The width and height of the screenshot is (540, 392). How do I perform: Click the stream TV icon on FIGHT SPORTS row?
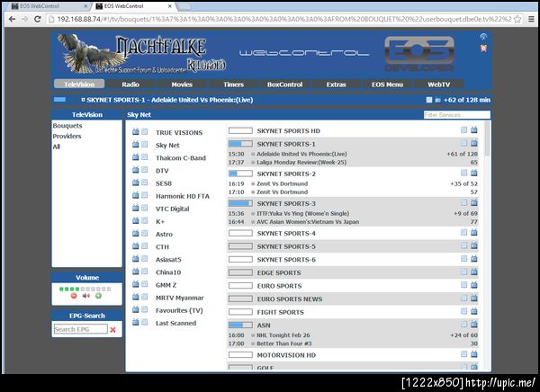[474, 311]
